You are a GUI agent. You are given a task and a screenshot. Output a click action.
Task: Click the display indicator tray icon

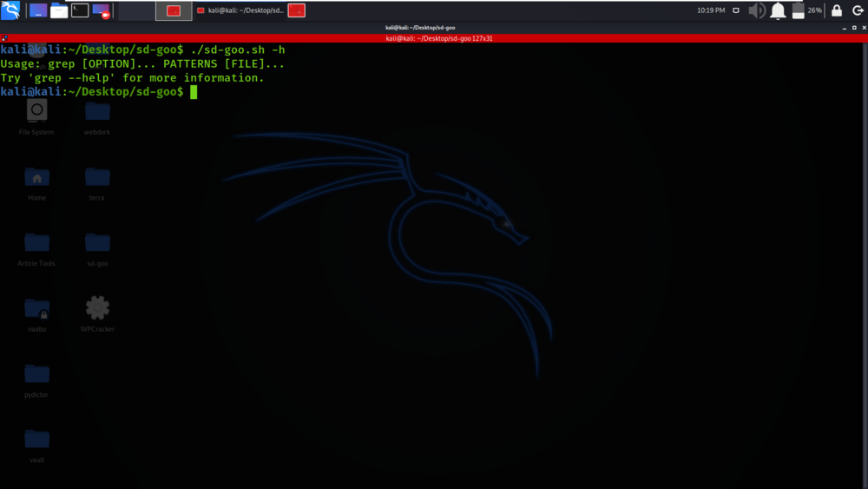tap(736, 10)
